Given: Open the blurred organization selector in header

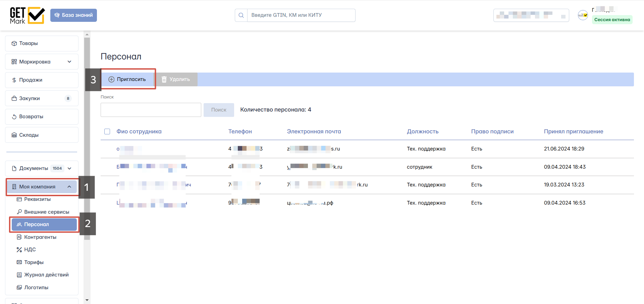Looking at the screenshot, I should [531, 15].
